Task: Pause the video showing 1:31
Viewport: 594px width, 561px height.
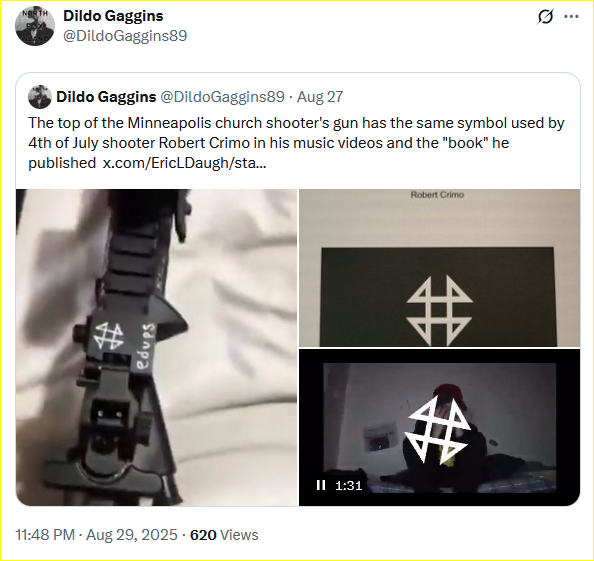Action: pos(321,485)
